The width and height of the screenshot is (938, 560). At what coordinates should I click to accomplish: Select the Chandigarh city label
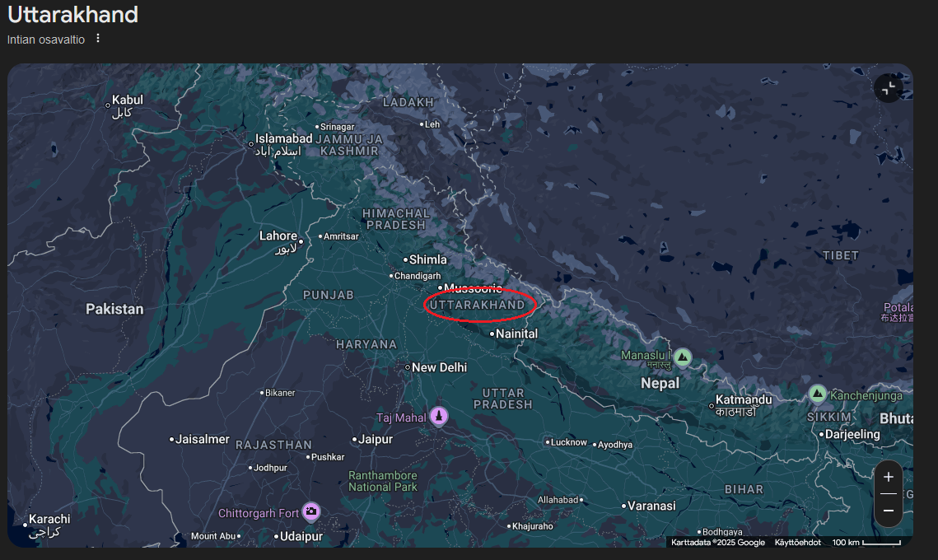[417, 276]
